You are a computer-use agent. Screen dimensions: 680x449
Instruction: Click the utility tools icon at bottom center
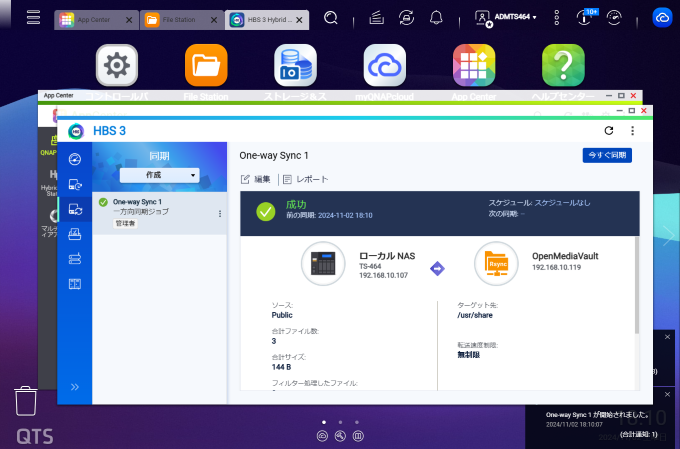(340, 436)
